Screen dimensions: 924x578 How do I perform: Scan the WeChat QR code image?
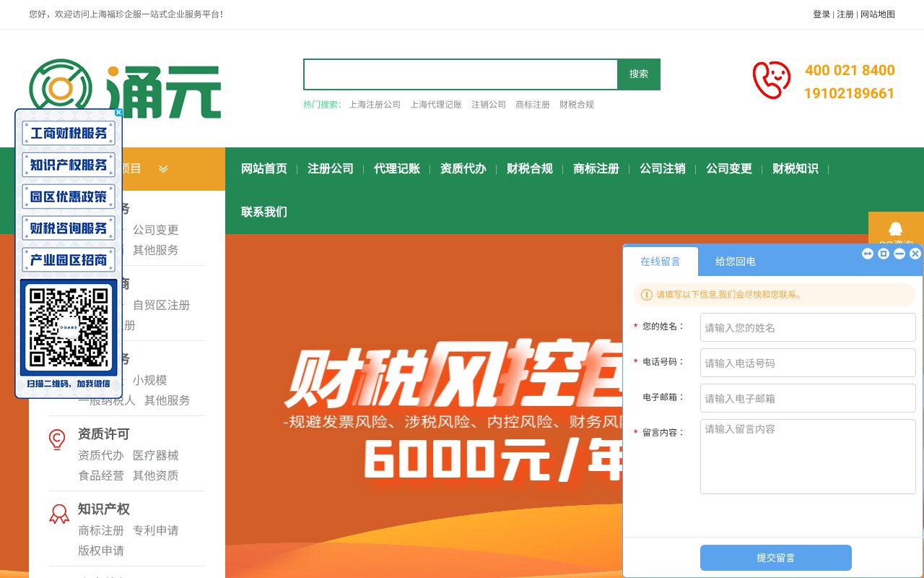[x=69, y=325]
